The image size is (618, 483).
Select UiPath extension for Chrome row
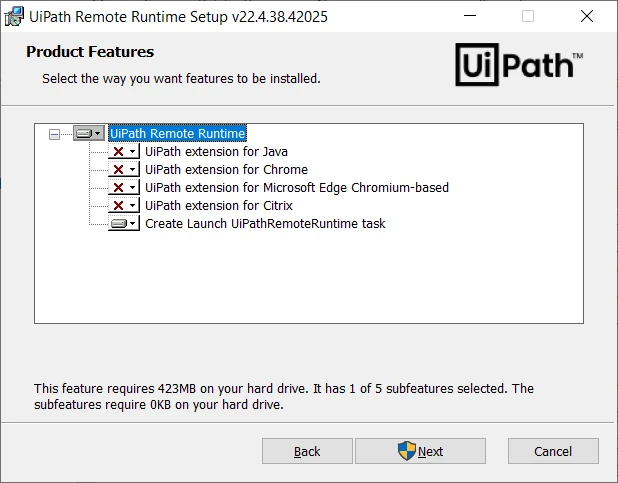coord(227,170)
